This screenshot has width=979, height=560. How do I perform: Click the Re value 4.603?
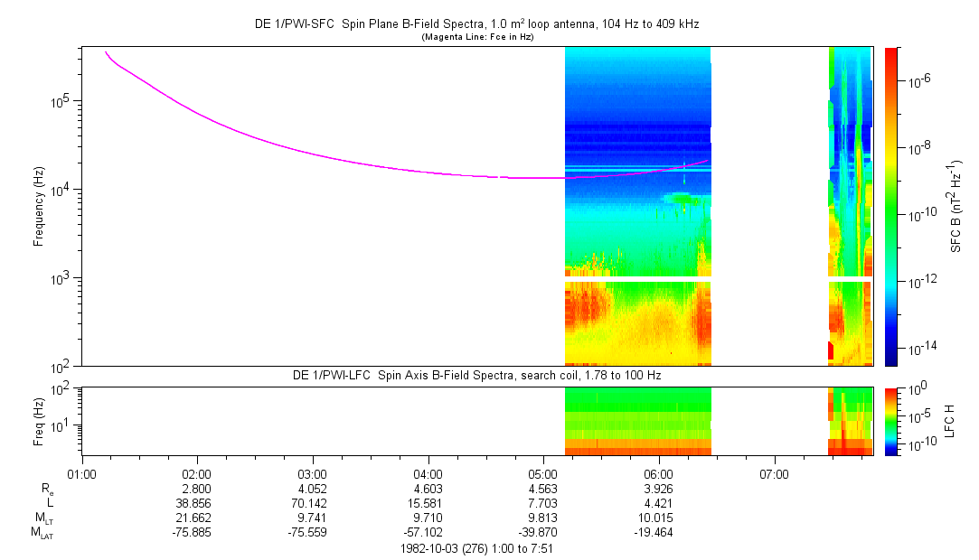pos(428,488)
